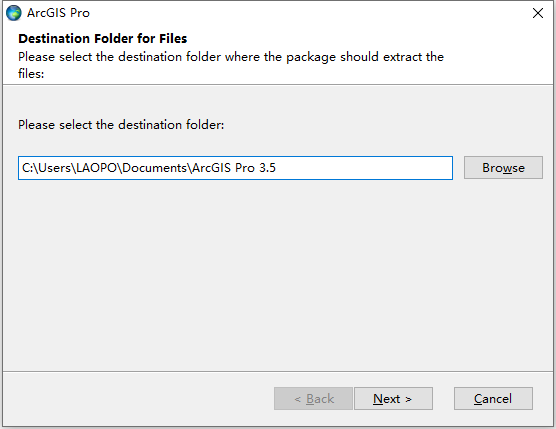Click blank title bar area beside ArcGIS Pro

pos(308,13)
